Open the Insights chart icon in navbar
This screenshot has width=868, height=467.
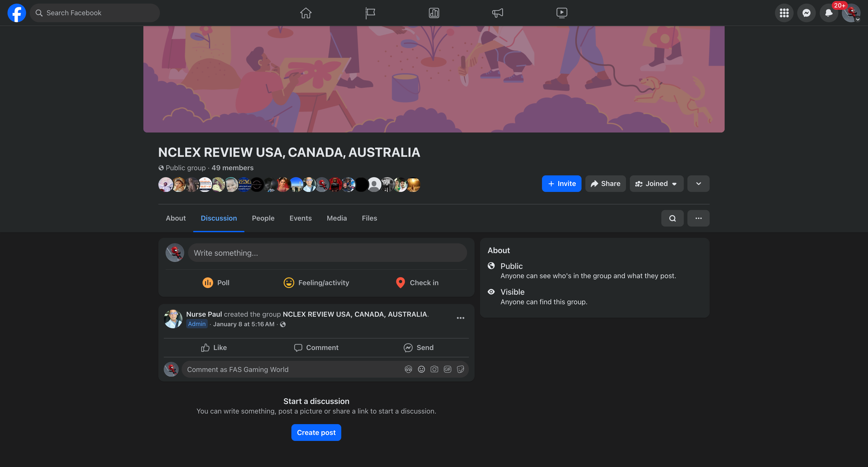pyautogui.click(x=434, y=13)
